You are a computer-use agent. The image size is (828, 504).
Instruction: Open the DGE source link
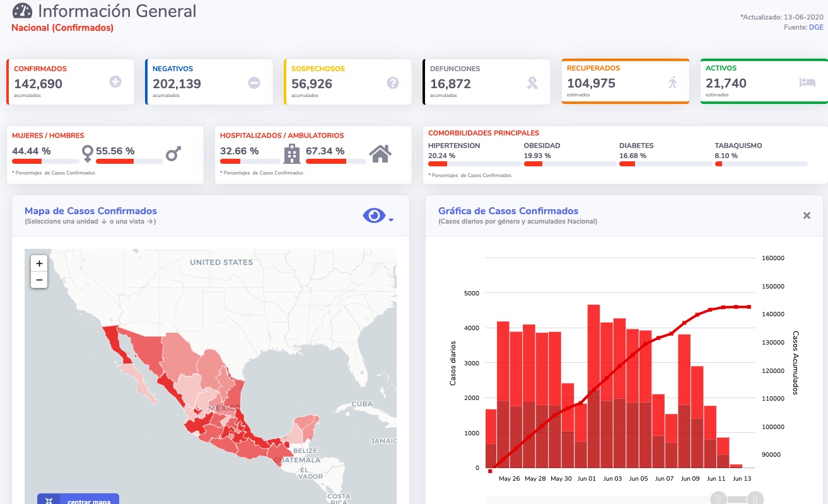(816, 27)
